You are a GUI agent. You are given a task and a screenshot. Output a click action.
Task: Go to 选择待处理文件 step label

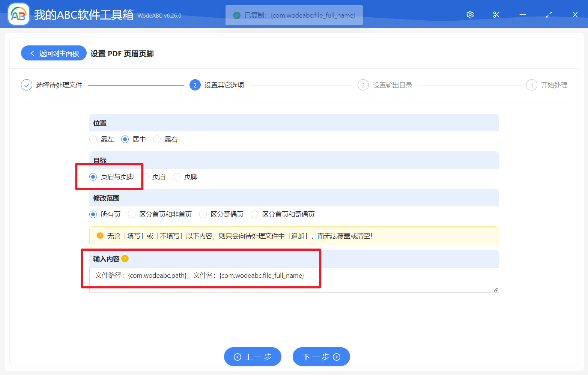[x=59, y=85]
